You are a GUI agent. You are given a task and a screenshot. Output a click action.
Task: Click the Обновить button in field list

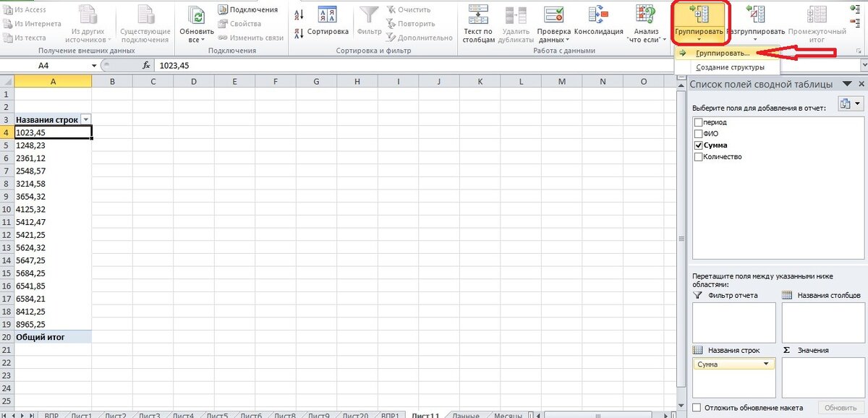click(x=841, y=408)
